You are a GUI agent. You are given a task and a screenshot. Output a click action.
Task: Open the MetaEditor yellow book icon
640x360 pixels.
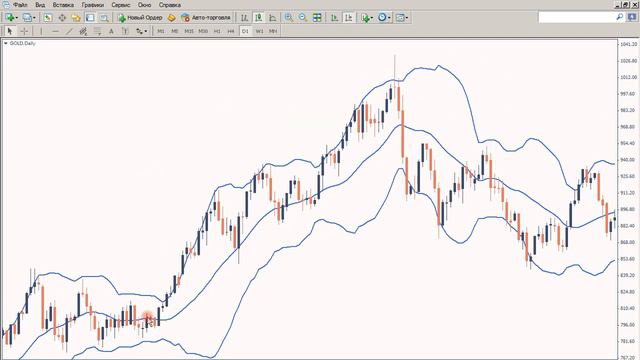[171, 18]
